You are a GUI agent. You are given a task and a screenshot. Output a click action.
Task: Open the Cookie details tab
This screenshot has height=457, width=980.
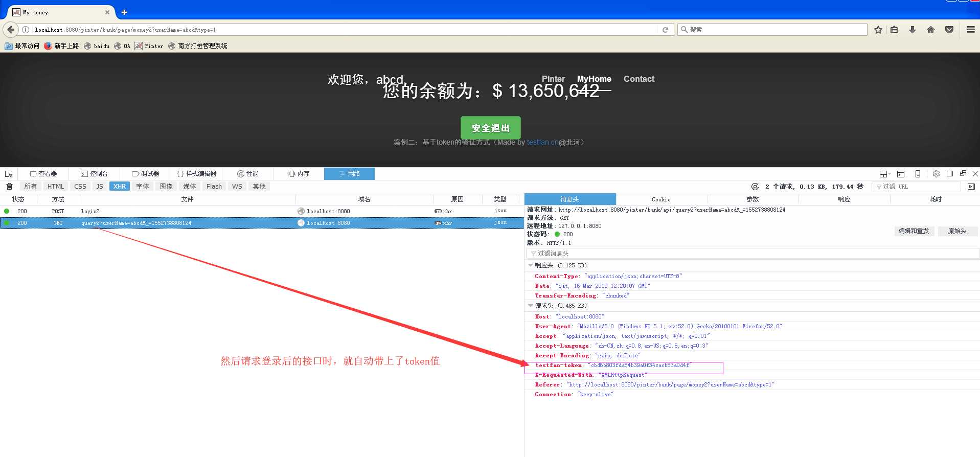pos(662,199)
